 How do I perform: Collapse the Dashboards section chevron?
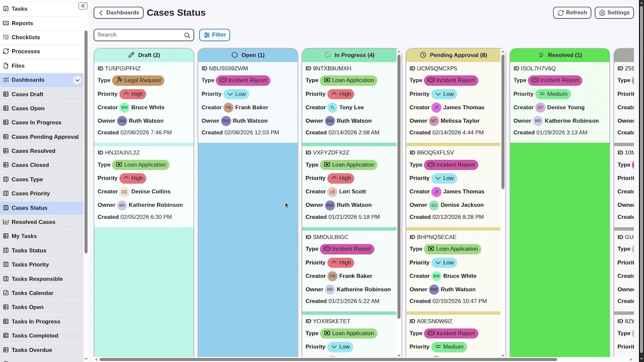(x=77, y=80)
